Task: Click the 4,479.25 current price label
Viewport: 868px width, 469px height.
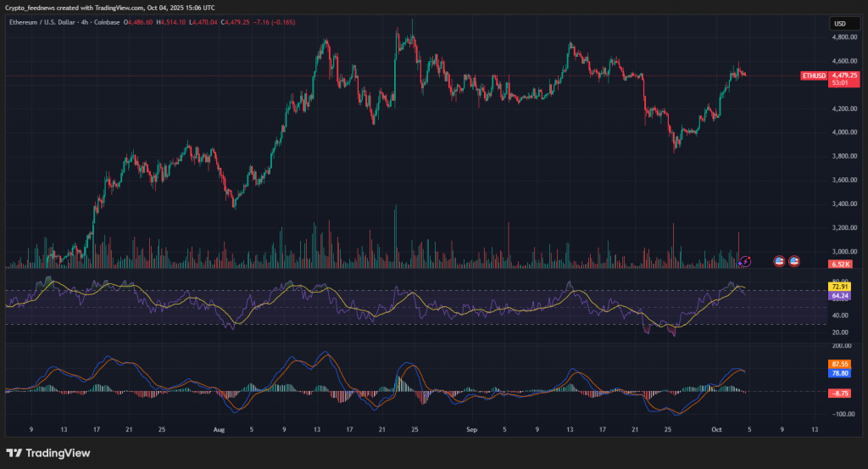Action: click(844, 75)
